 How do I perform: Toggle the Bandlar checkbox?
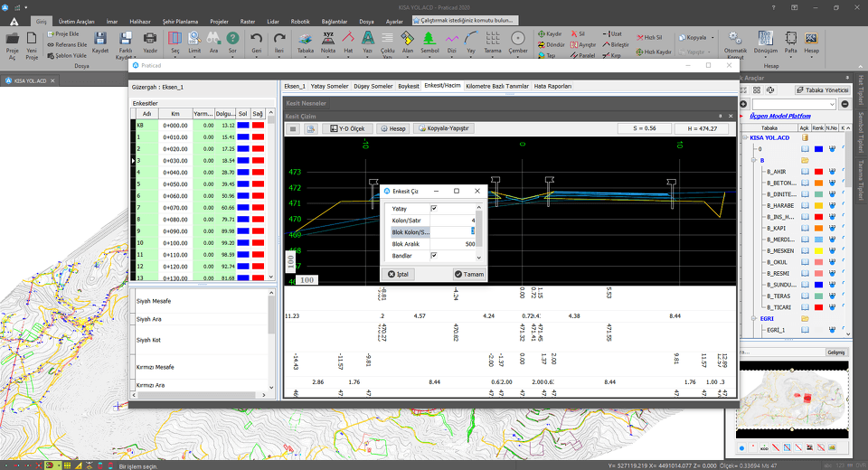434,256
